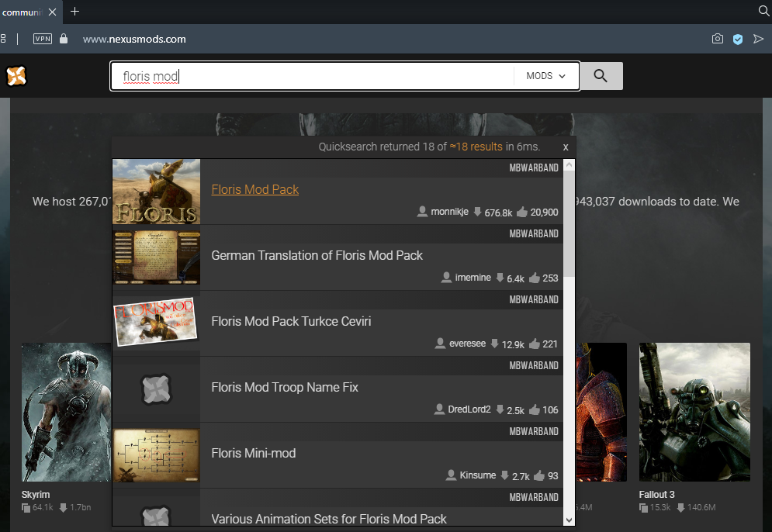
Task: Close the quicksearch results with the x
Action: point(566,147)
